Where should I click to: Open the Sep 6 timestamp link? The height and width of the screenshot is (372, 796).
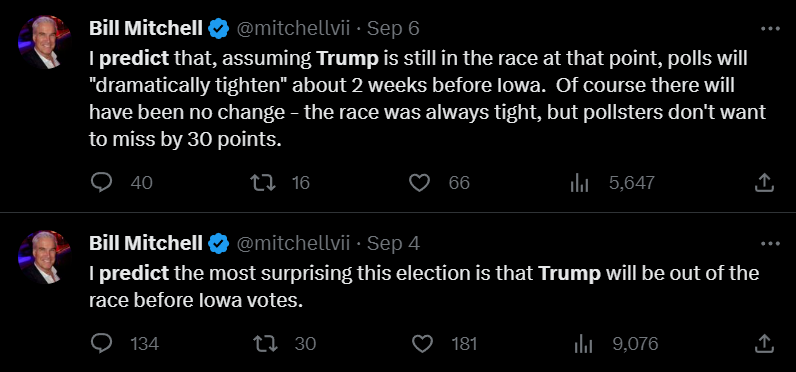[393, 28]
